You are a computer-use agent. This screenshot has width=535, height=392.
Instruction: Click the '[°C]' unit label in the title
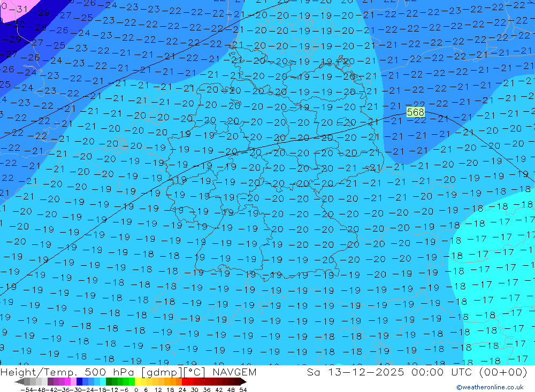195,372
